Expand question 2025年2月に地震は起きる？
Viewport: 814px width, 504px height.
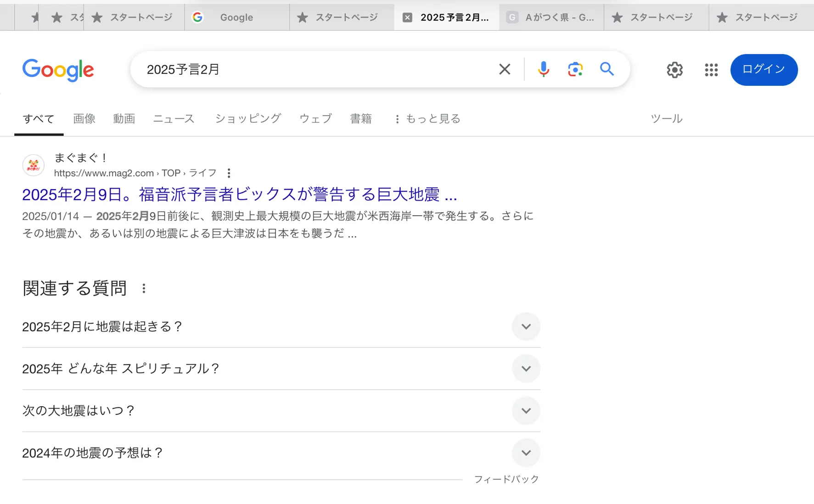pyautogui.click(x=281, y=326)
